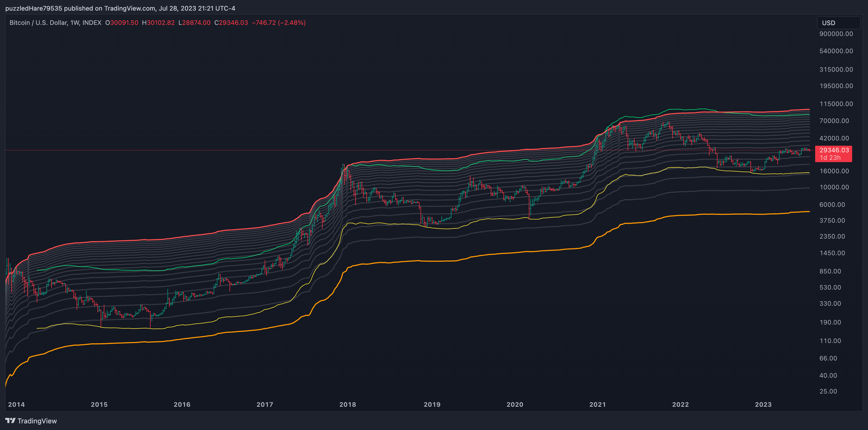
Task: Click the 10000.00 price axis label
Action: tap(834, 187)
